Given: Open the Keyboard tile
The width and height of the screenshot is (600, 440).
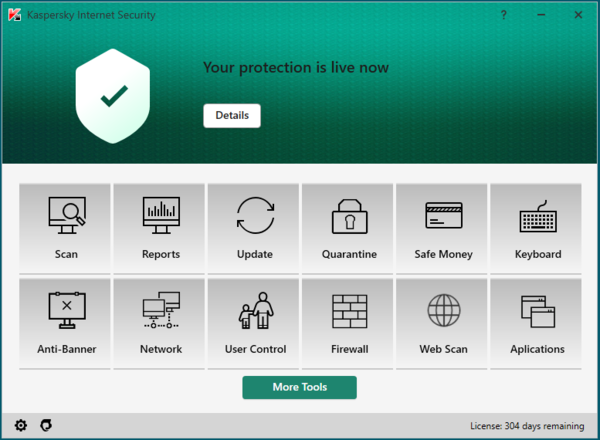Looking at the screenshot, I should tap(536, 228).
